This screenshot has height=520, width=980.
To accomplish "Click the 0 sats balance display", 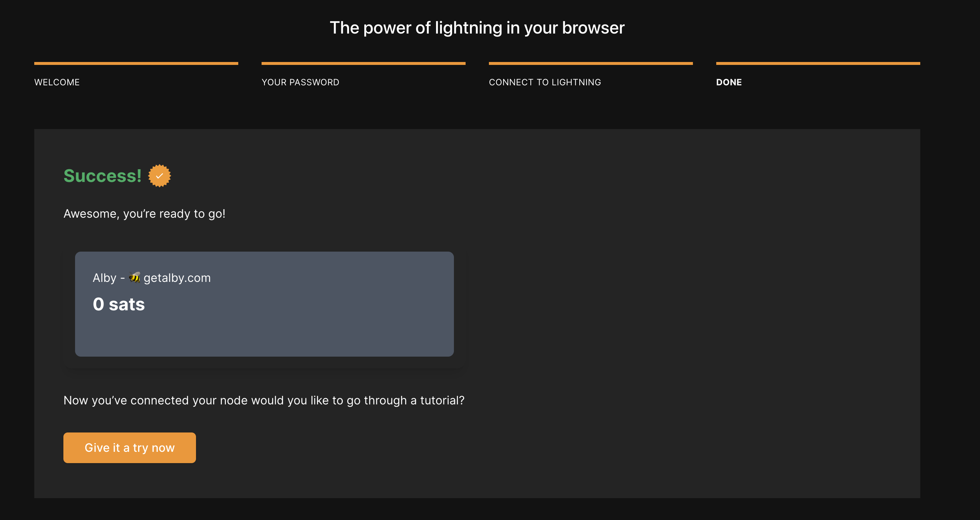I will click(119, 304).
